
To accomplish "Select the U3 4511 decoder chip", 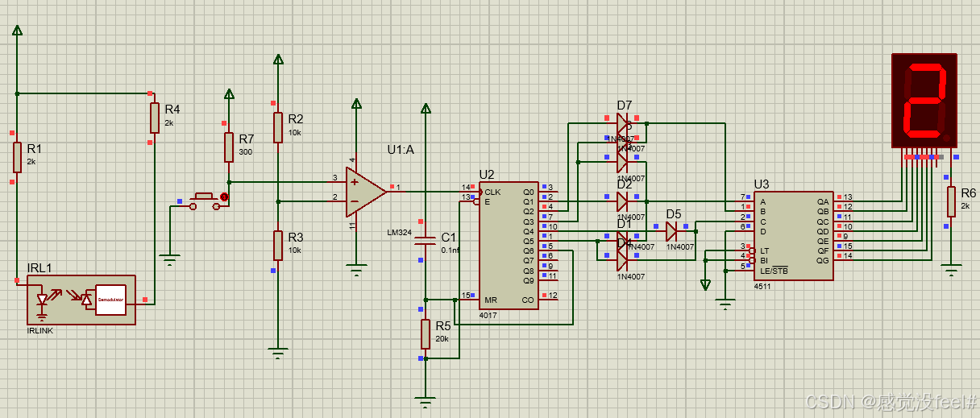I will (793, 237).
